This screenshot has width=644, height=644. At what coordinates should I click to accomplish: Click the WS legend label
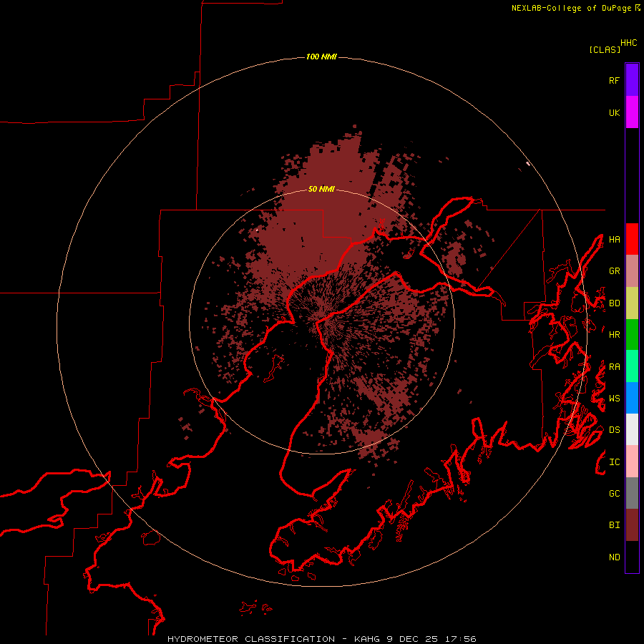[x=614, y=399]
